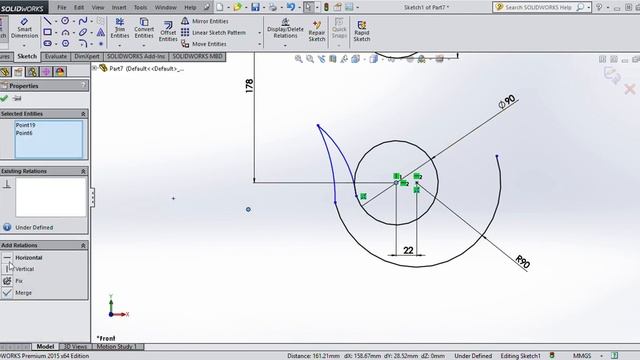Click Move Entities
Image resolution: width=640 pixels, height=360 pixels.
(x=204, y=44)
